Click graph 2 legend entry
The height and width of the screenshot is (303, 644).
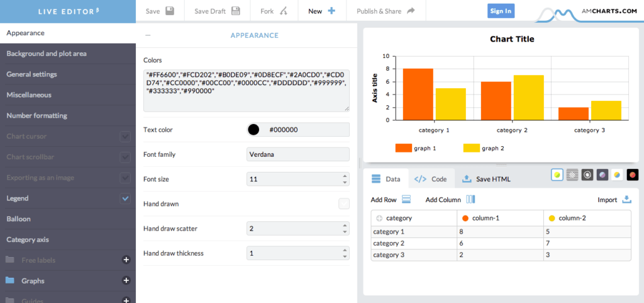pyautogui.click(x=484, y=148)
